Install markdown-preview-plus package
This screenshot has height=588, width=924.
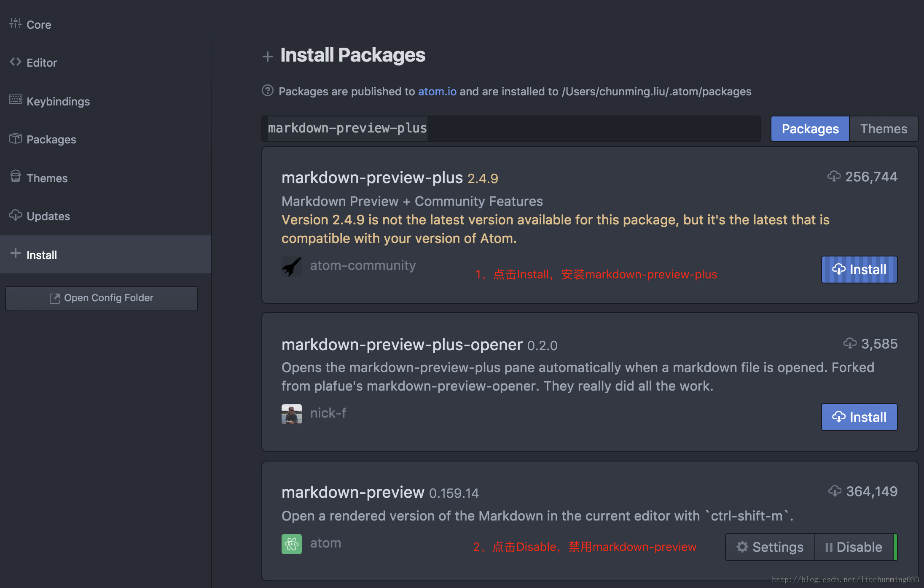[859, 270]
